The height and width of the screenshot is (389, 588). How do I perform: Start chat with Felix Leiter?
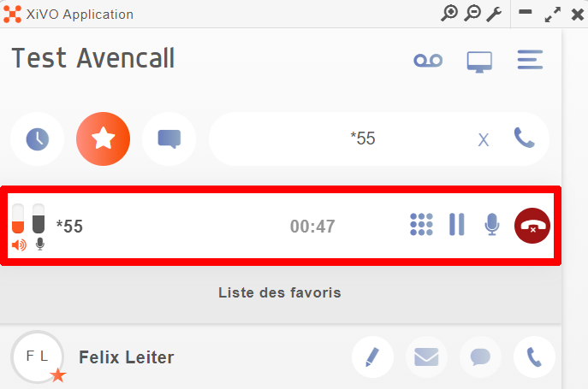[480, 357]
